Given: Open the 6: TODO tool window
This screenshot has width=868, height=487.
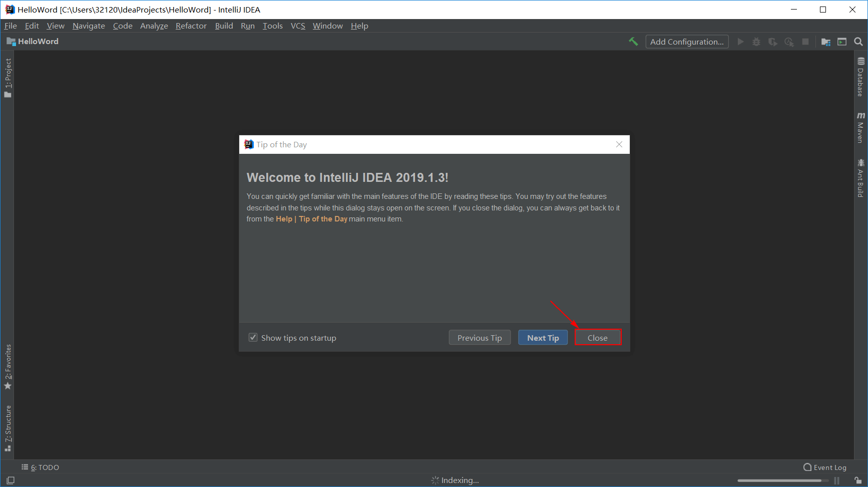Looking at the screenshot, I should pyautogui.click(x=40, y=467).
